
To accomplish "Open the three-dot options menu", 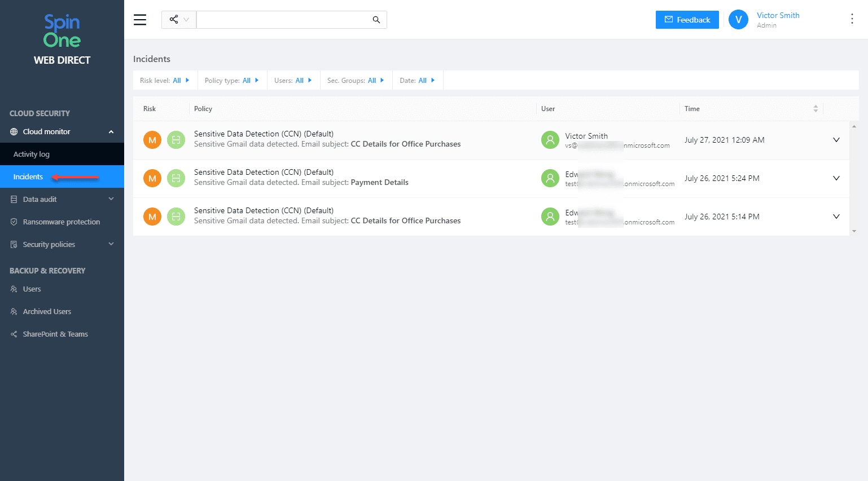I will pyautogui.click(x=852, y=19).
